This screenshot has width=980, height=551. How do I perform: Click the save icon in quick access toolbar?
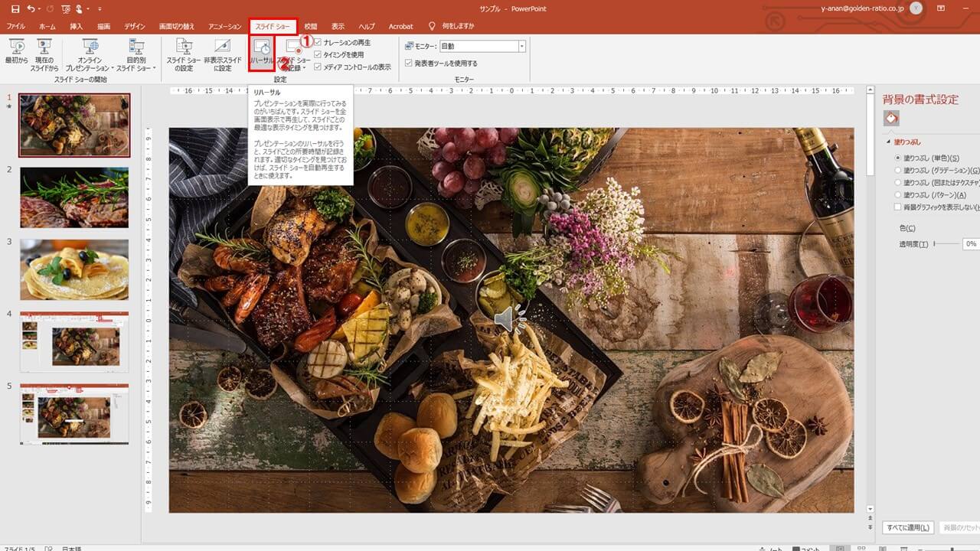(15, 8)
